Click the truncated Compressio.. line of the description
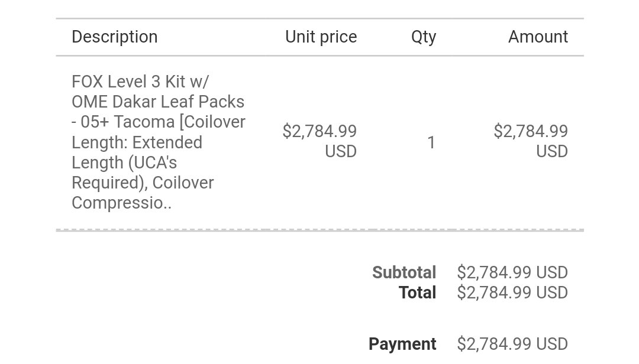639x364 pixels. 121,203
